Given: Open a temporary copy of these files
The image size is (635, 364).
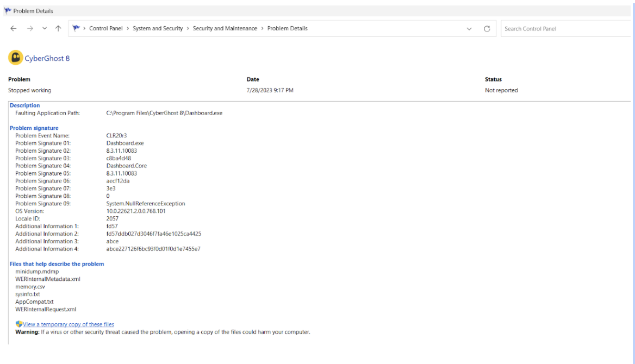Looking at the screenshot, I should (x=67, y=324).
